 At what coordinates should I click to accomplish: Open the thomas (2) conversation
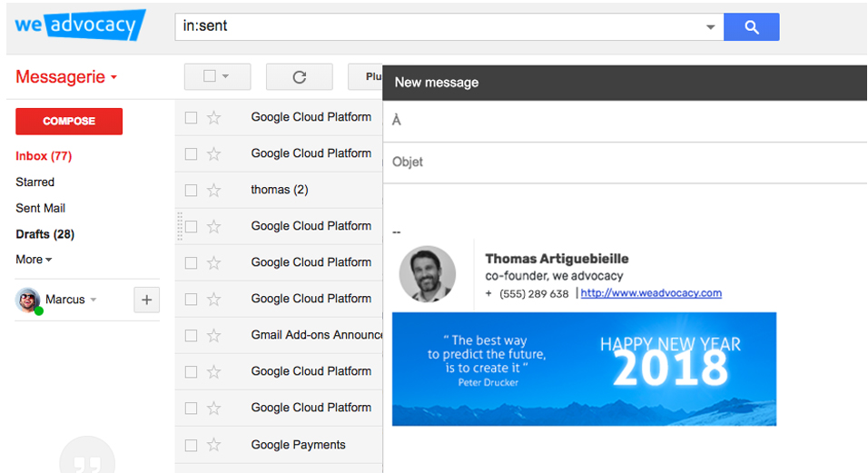[x=280, y=190]
